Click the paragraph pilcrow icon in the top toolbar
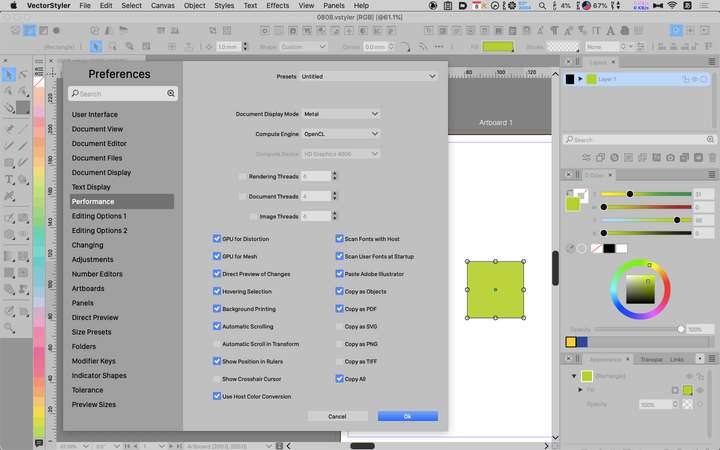Image resolution: width=720 pixels, height=450 pixels. [x=554, y=31]
